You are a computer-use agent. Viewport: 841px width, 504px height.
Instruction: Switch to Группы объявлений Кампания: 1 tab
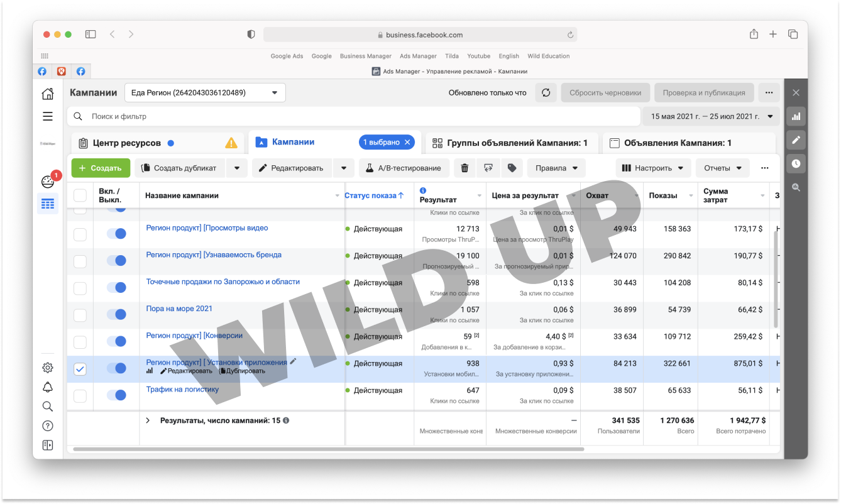(x=510, y=143)
